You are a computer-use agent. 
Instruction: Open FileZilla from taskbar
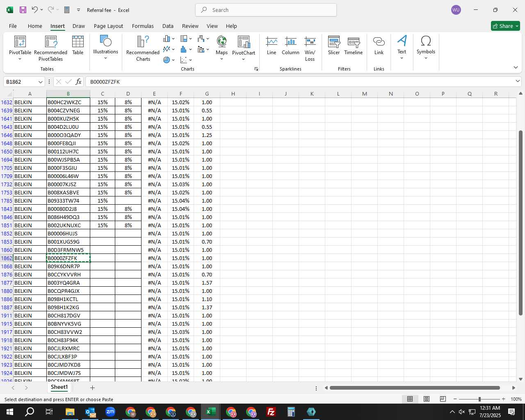[271, 412]
